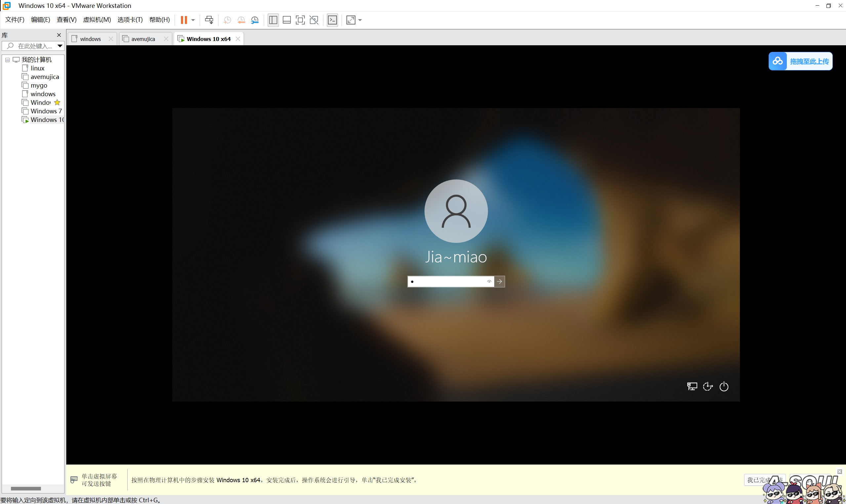Open the stretch display dropdown arrow
Screen dimensions: 846x504
[x=360, y=20]
